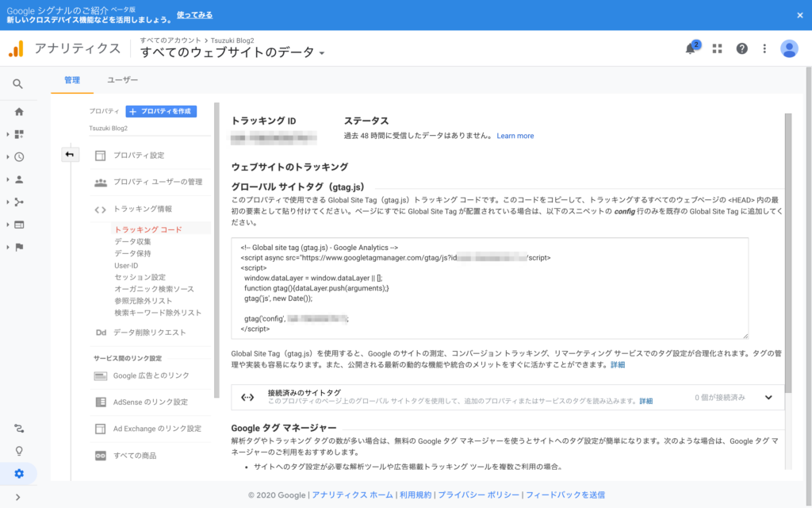Click the プロパティ ユーザーの管理 people icon

click(x=101, y=183)
